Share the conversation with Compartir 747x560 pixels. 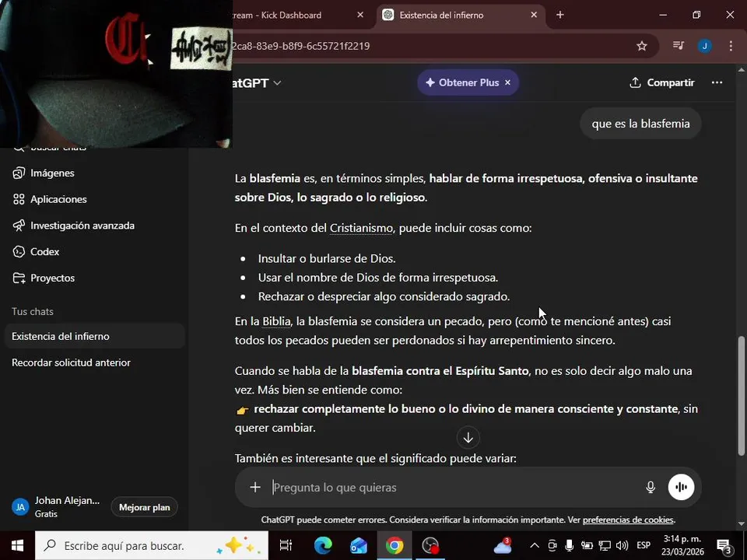[x=661, y=82]
